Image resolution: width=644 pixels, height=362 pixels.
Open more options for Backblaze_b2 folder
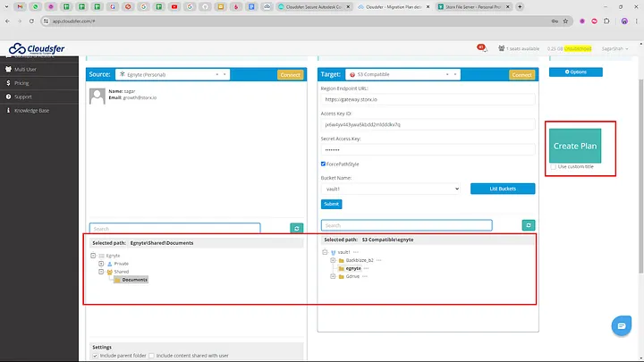point(378,260)
